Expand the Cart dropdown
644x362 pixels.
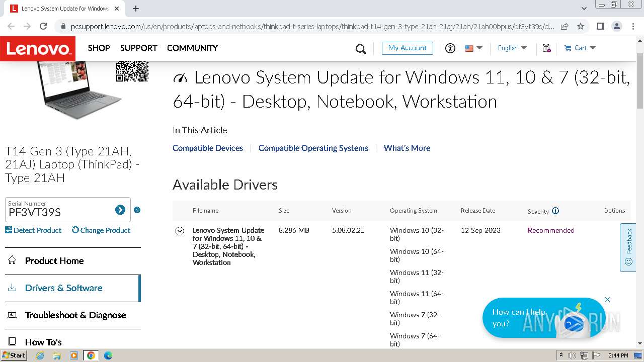click(580, 48)
